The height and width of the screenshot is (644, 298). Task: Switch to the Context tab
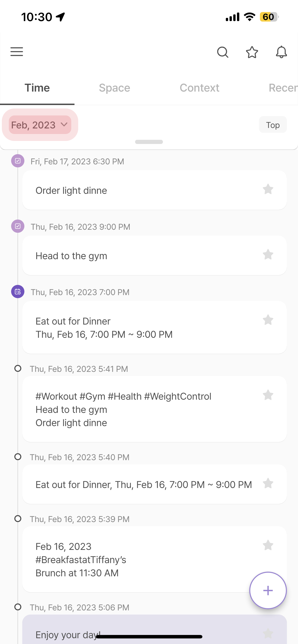[199, 88]
